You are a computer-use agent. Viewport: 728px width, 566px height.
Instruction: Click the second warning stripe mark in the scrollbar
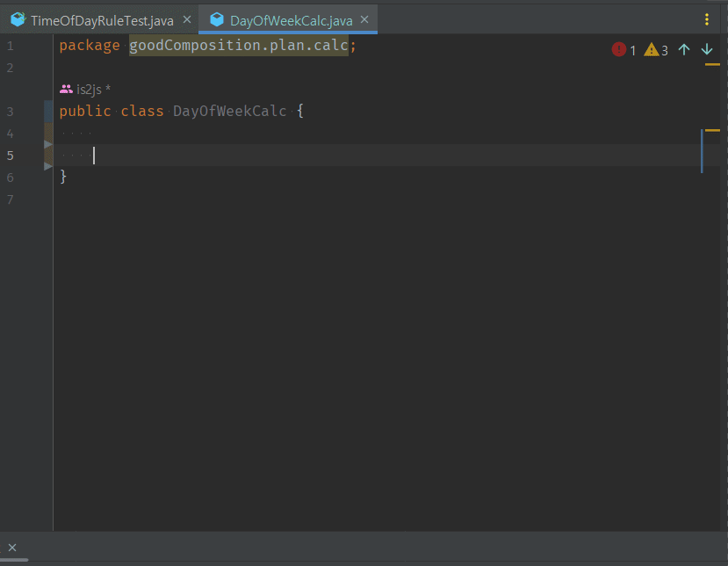[x=712, y=131]
